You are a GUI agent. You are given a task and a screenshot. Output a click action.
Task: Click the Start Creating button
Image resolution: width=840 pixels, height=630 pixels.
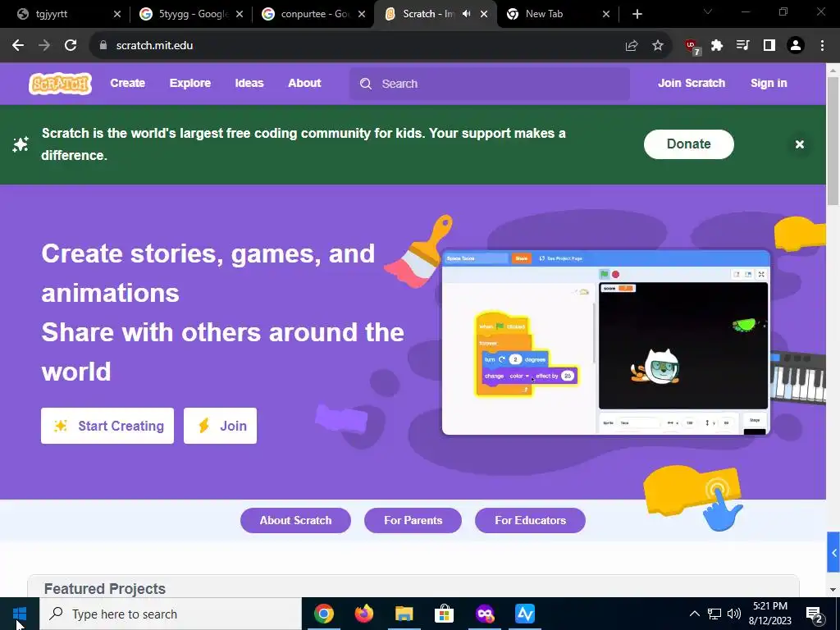(107, 426)
